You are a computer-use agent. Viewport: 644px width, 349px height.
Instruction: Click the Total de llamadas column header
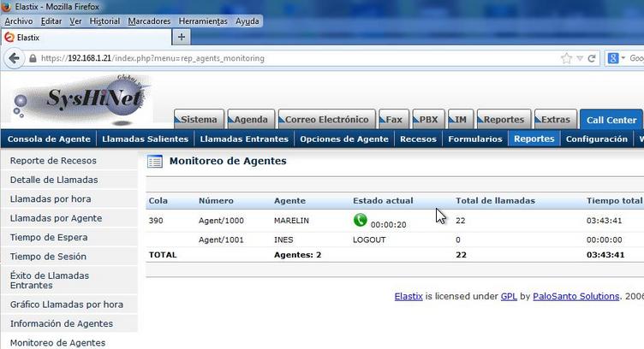[495, 200]
